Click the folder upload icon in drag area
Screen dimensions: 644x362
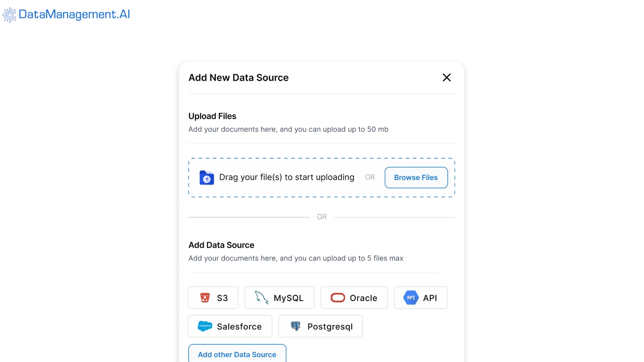(x=206, y=177)
